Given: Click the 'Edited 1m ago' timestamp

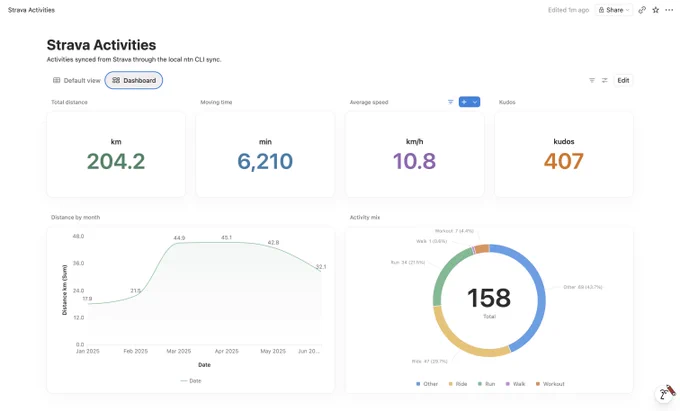Looking at the screenshot, I should (x=568, y=10).
